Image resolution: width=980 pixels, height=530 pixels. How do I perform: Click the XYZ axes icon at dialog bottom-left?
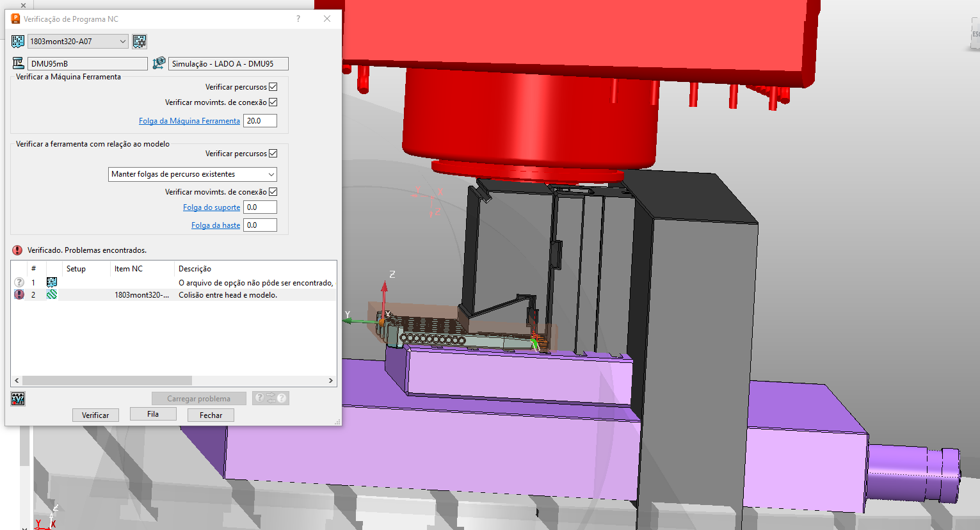point(17,398)
